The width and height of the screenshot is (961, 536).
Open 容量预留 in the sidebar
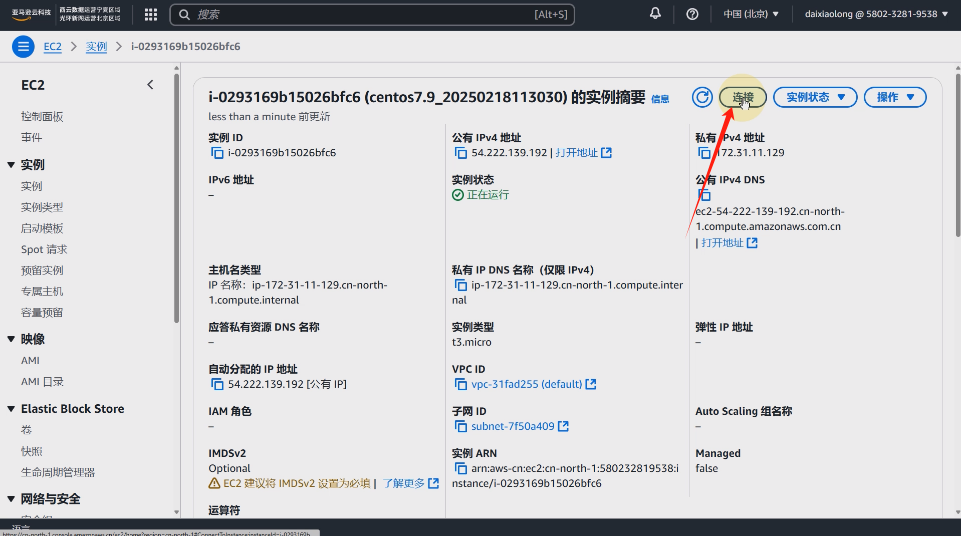[42, 312]
